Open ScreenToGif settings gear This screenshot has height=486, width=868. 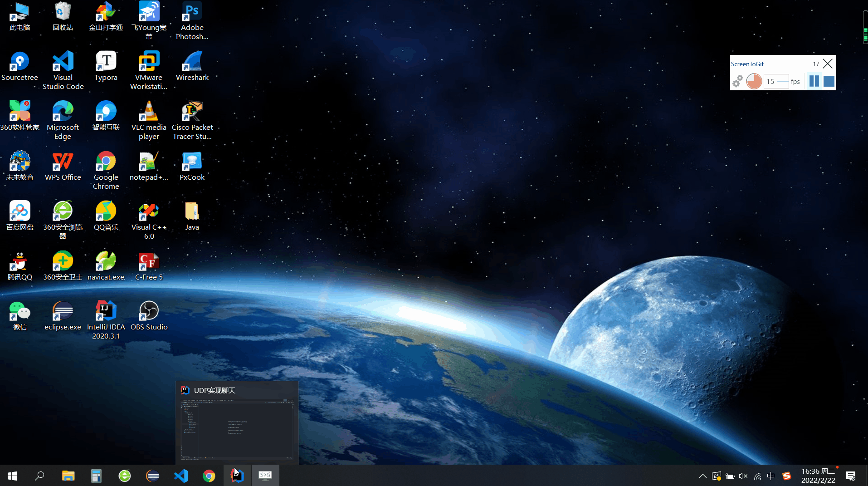[737, 81]
